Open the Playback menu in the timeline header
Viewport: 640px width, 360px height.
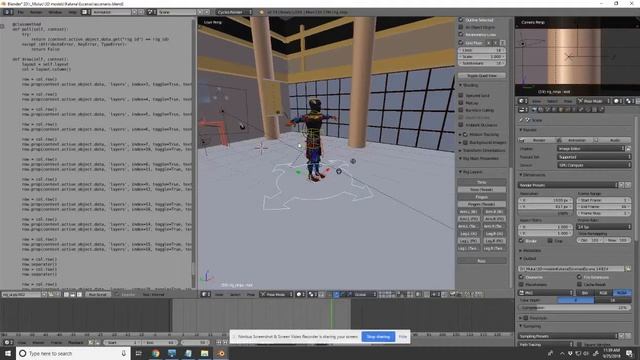tap(76, 342)
